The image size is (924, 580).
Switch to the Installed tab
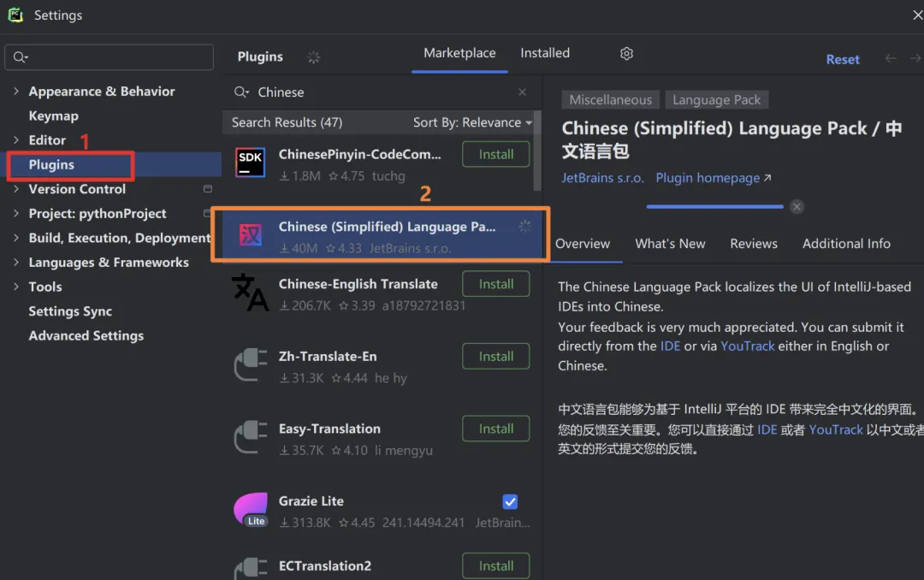545,53
